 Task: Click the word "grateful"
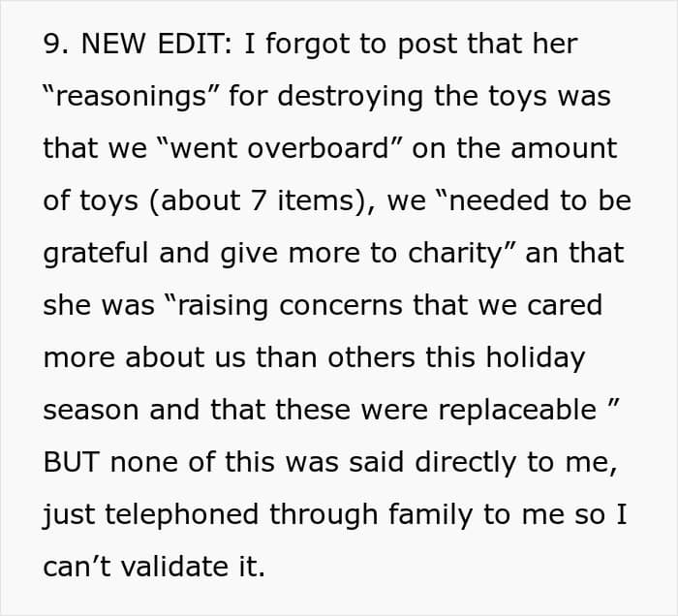point(93,253)
